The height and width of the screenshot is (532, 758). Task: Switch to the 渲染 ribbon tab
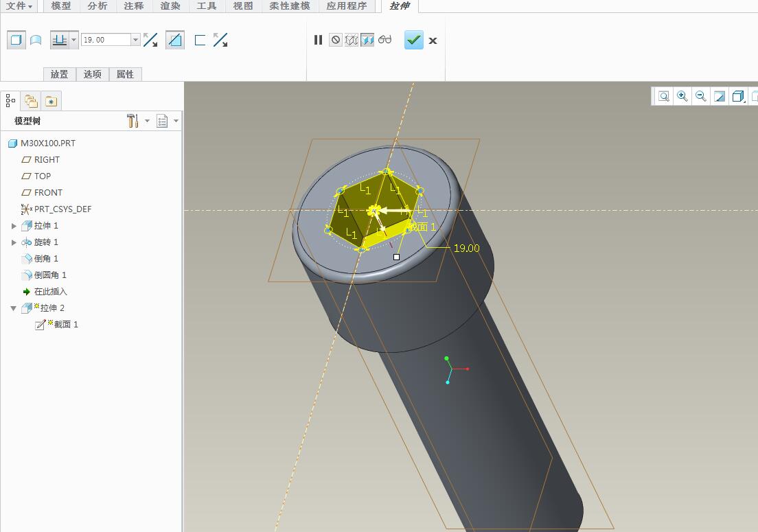(170, 5)
